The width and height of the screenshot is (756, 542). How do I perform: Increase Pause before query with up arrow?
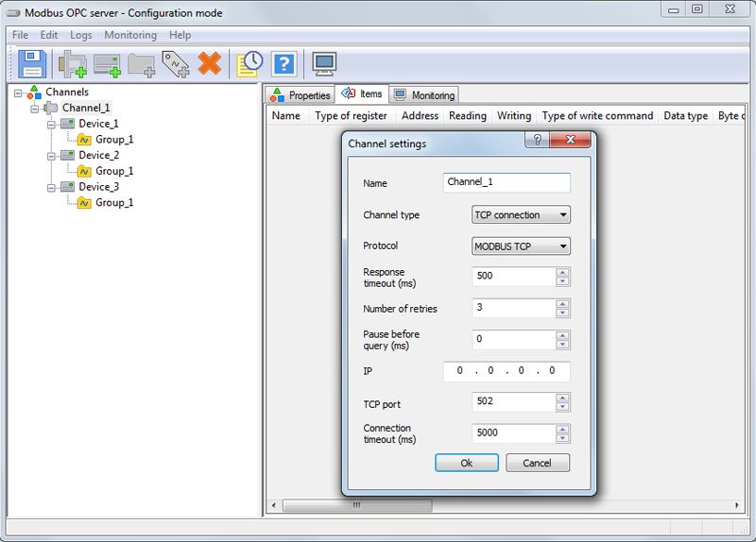coord(562,335)
